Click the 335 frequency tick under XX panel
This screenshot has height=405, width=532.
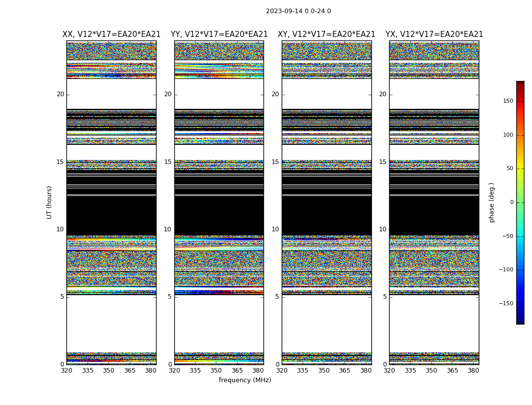pos(88,371)
